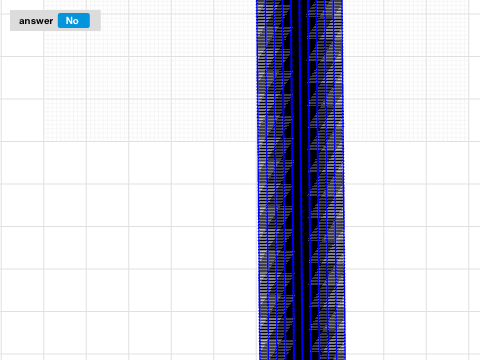Image resolution: width=480 pixels, height=360 pixels.
Task: Select the leftmost blue line of the plot
Action: click(258, 180)
